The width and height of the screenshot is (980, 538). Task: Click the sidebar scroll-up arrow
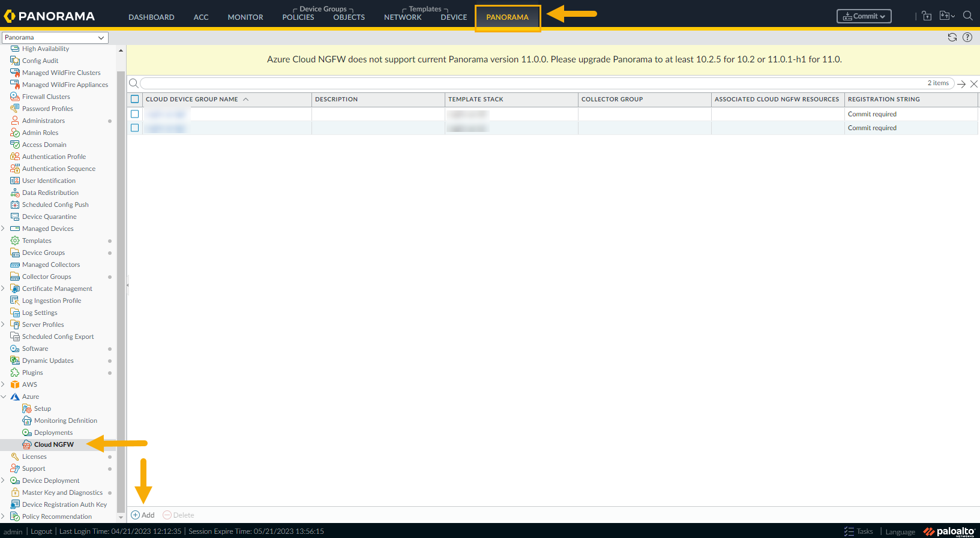point(121,50)
